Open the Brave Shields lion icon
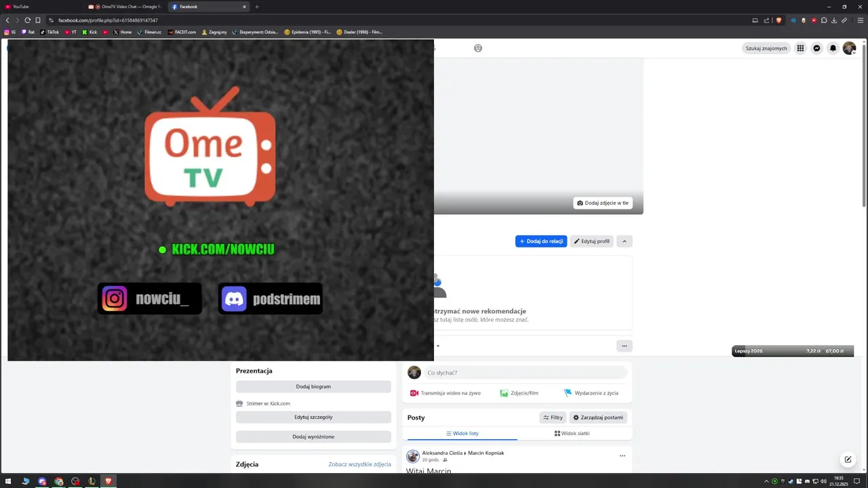 (x=778, y=20)
